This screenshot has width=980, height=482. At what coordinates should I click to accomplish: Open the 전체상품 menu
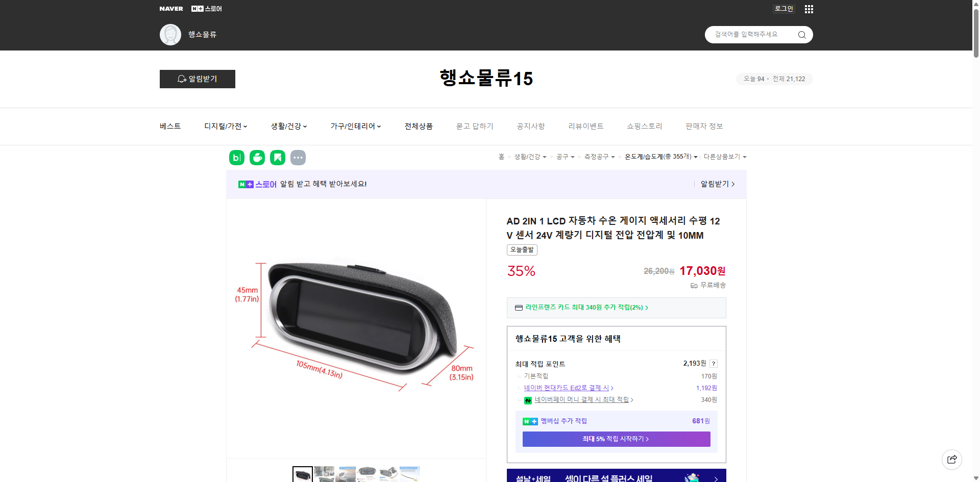[x=418, y=126]
